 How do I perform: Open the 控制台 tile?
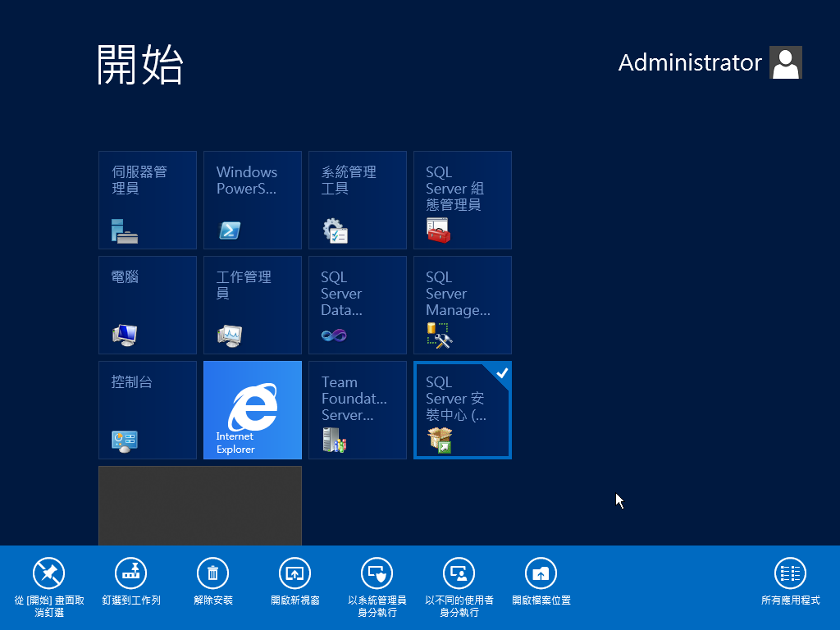tap(148, 410)
